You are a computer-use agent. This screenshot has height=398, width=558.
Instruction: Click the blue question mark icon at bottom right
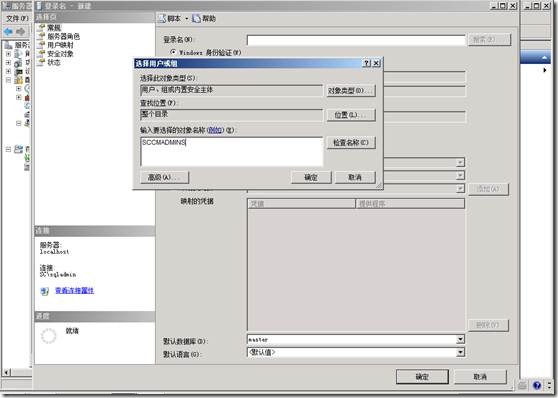click(x=537, y=385)
